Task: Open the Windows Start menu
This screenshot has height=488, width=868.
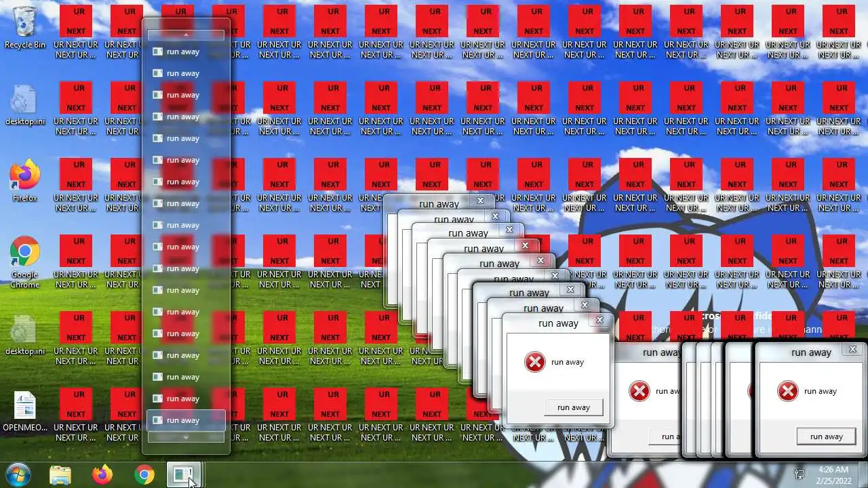Action: pyautogui.click(x=18, y=474)
